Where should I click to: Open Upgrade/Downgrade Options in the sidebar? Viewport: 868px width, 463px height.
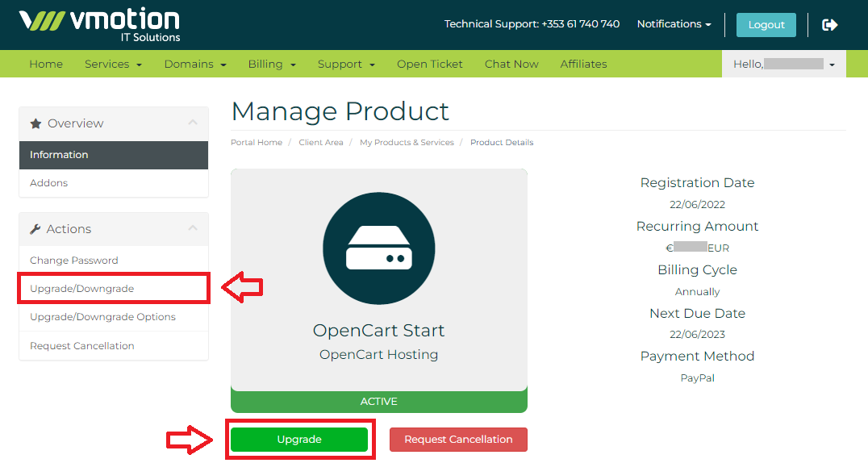click(x=114, y=317)
